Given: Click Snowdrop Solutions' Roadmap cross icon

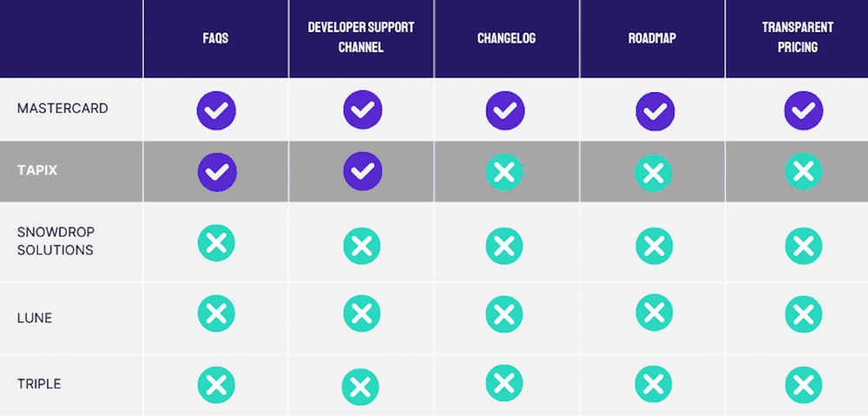Looking at the screenshot, I should [654, 246].
